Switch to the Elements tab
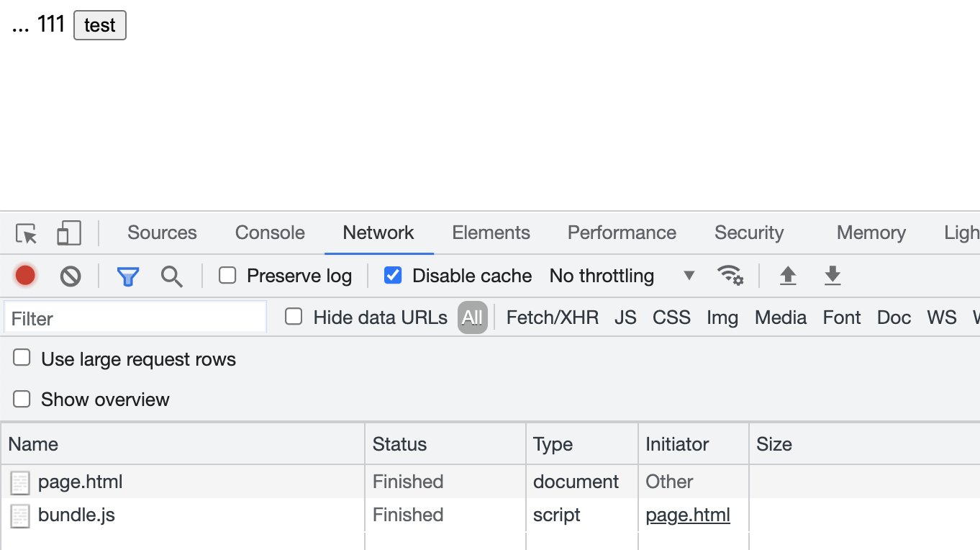This screenshot has width=980, height=550. point(491,233)
